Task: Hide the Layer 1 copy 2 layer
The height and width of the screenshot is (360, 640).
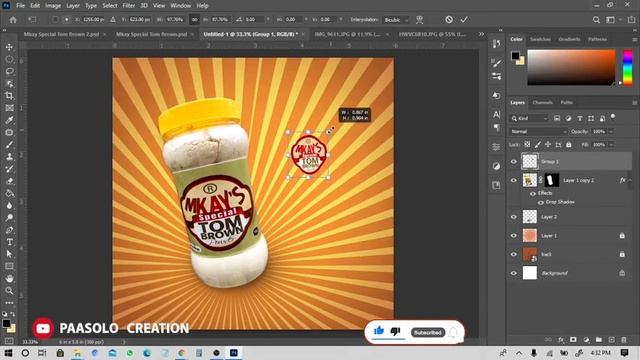Action: click(513, 180)
